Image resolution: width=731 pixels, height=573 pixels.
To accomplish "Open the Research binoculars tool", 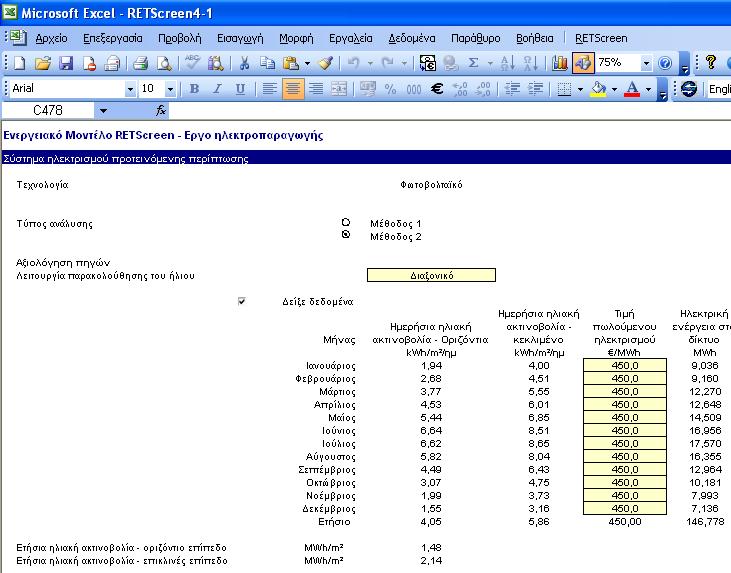I will click(215, 63).
